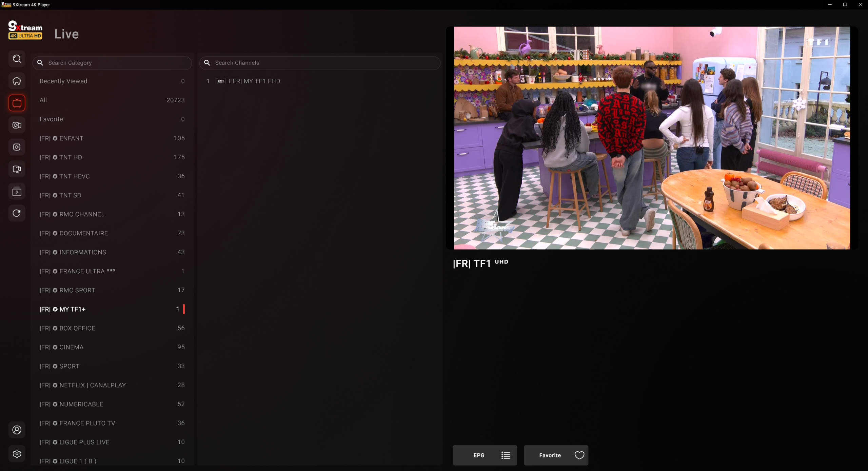This screenshot has height=471, width=868.
Task: Open the Movies camera icon in sidebar
Action: [17, 125]
